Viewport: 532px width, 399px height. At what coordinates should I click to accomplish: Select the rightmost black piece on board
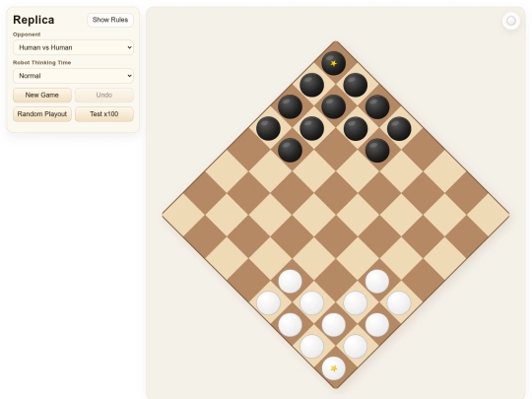399,129
